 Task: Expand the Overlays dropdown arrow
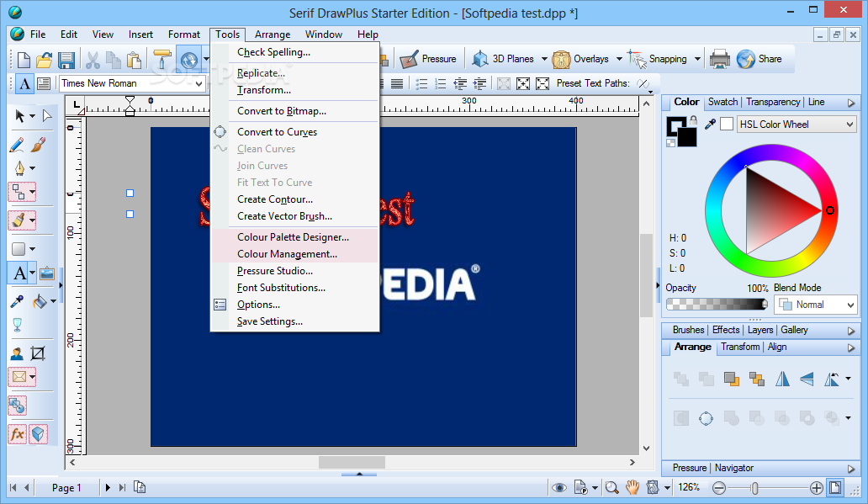pyautogui.click(x=619, y=59)
